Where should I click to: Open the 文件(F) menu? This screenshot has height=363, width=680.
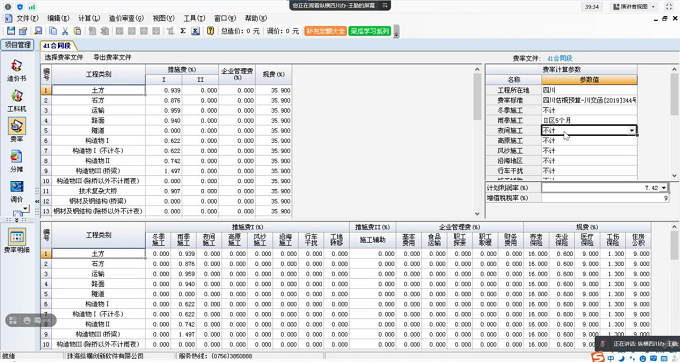27,18
